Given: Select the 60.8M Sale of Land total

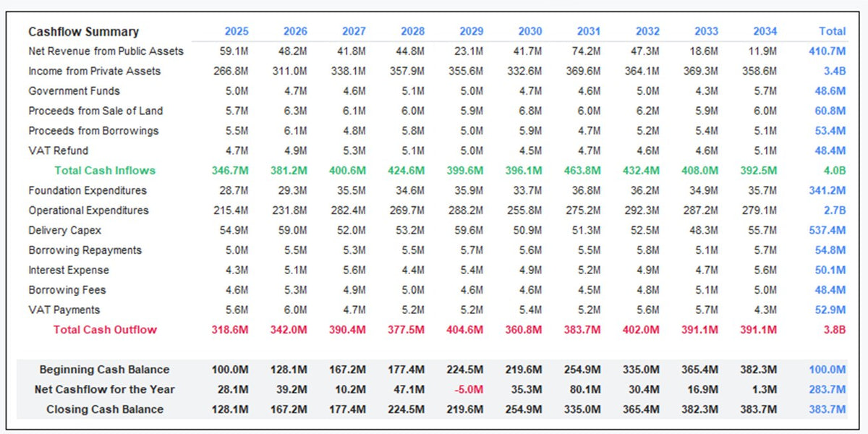Looking at the screenshot, I should pyautogui.click(x=830, y=111).
